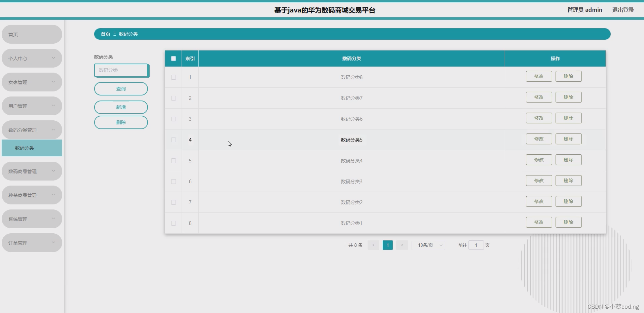Click 修改 for 数码分类1
The image size is (644, 313).
pyautogui.click(x=539, y=222)
